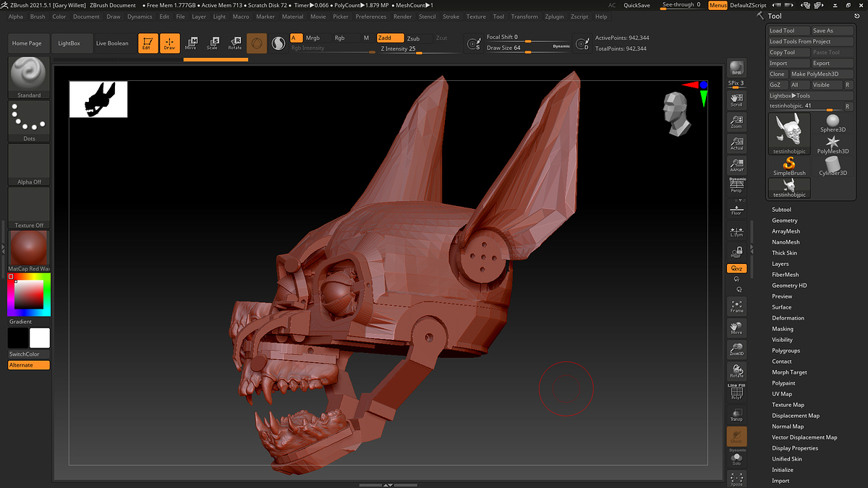Click the Export button in Tool panel
This screenshot has height=488, width=868.
click(x=832, y=63)
